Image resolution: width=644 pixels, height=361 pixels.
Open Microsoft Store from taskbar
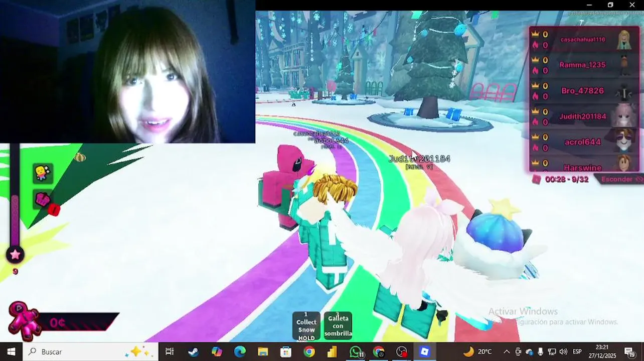(286, 351)
